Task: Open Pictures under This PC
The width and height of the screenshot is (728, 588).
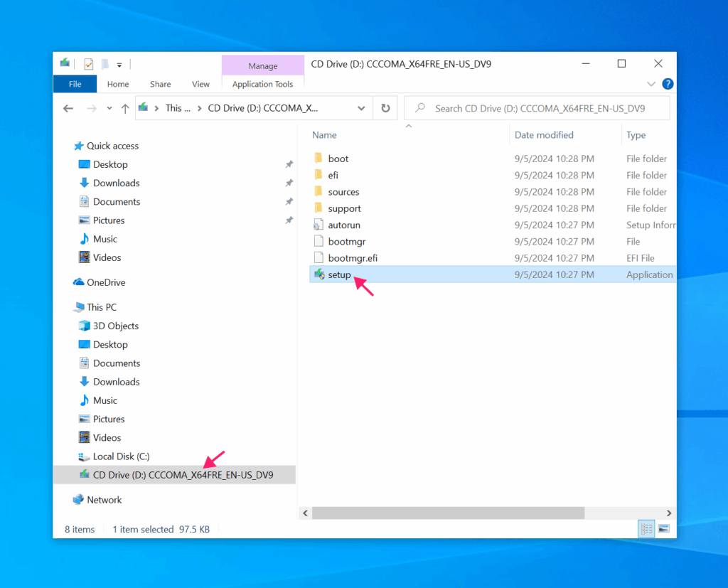Action: (x=109, y=419)
